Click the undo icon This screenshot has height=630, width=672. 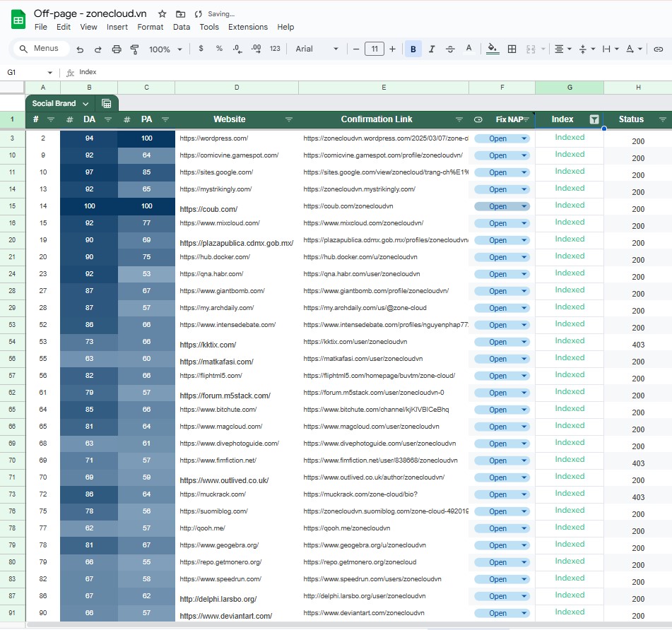(x=80, y=49)
